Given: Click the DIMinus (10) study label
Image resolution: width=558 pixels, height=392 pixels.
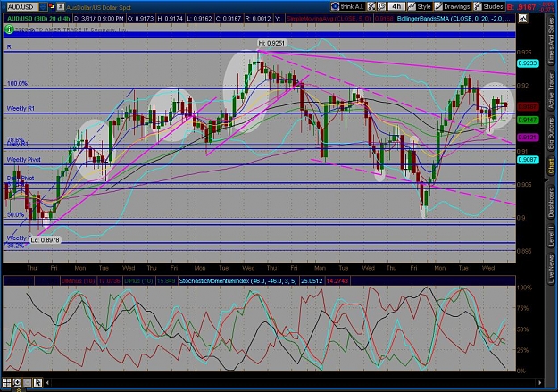Looking at the screenshot, I should (x=78, y=281).
